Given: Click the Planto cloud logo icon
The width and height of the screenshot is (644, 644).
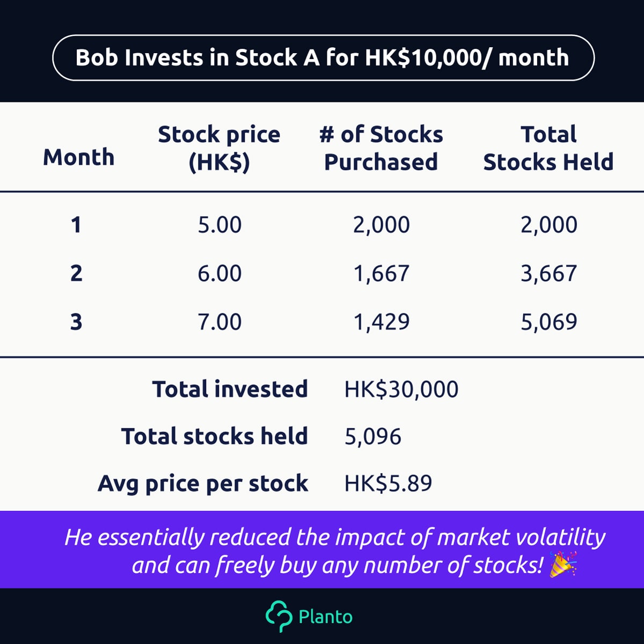Looking at the screenshot, I should coord(279,616).
